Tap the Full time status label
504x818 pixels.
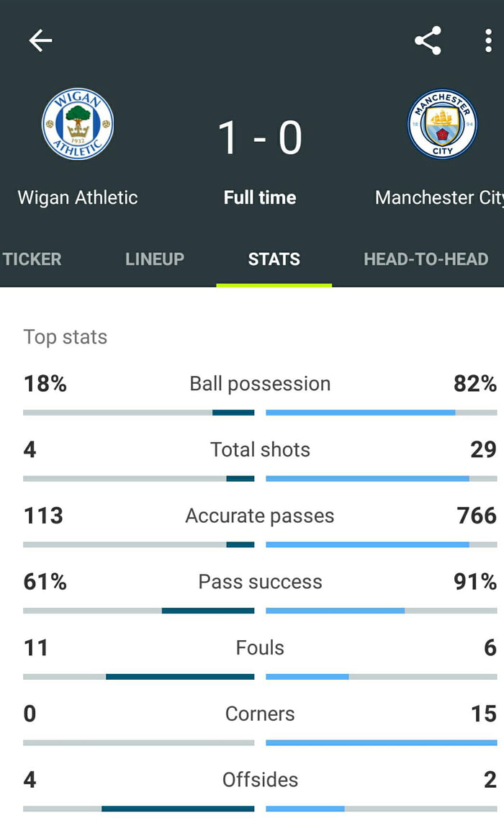coord(260,197)
